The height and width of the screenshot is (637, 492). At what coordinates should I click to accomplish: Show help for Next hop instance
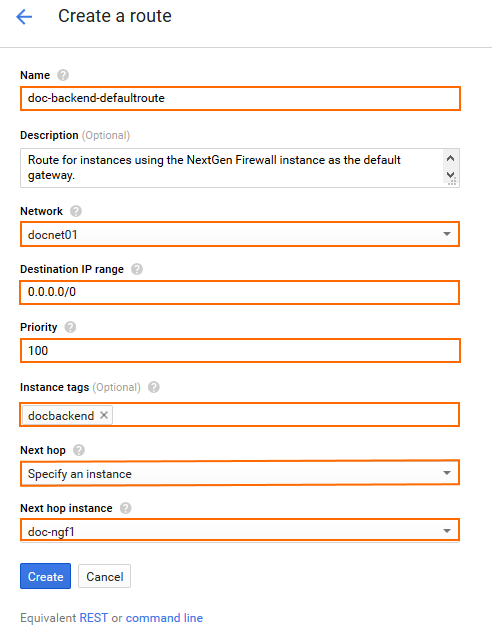point(126,508)
